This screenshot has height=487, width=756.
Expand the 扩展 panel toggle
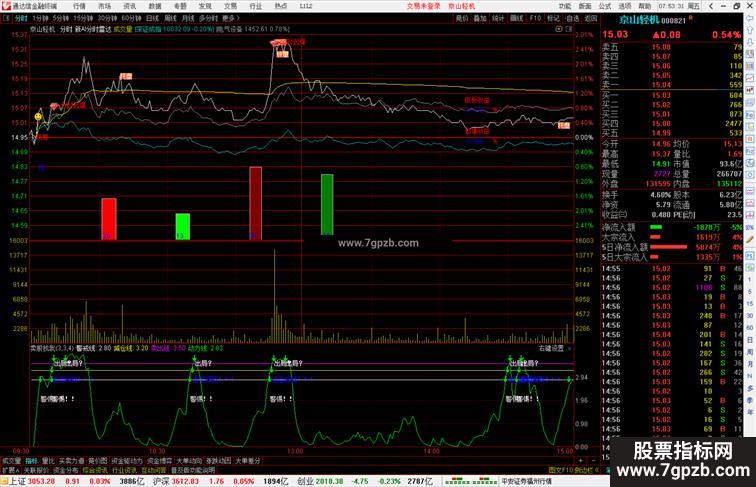(x=10, y=470)
